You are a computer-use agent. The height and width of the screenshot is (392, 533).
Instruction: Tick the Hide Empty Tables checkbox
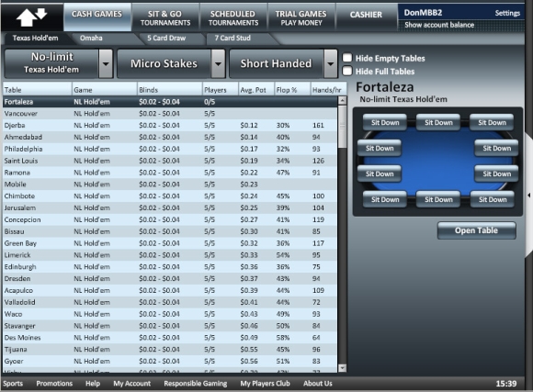point(347,58)
